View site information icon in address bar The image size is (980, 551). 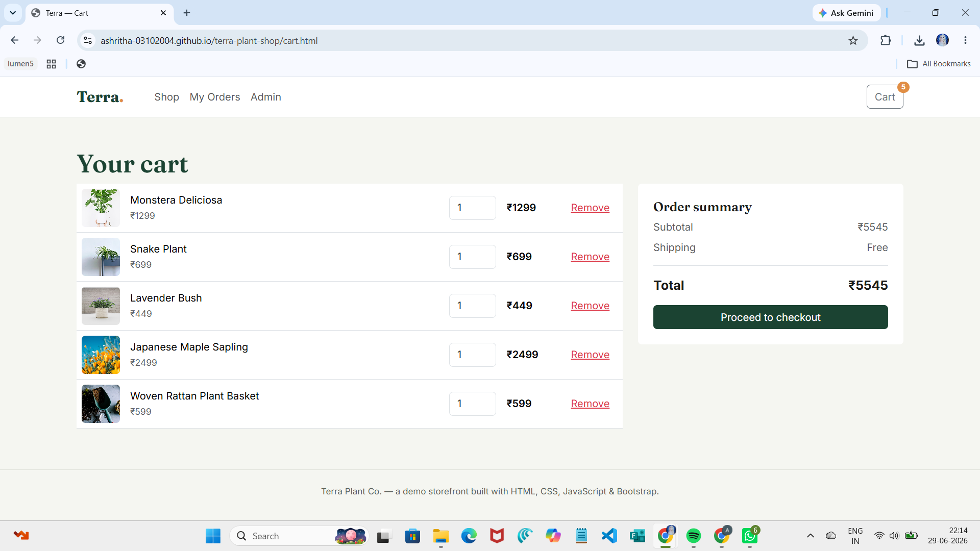[88, 40]
